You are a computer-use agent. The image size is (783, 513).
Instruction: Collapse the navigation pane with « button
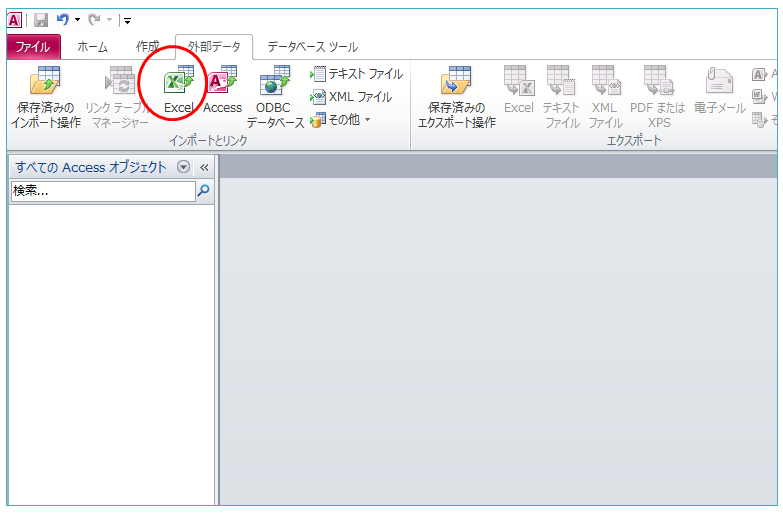tap(204, 167)
